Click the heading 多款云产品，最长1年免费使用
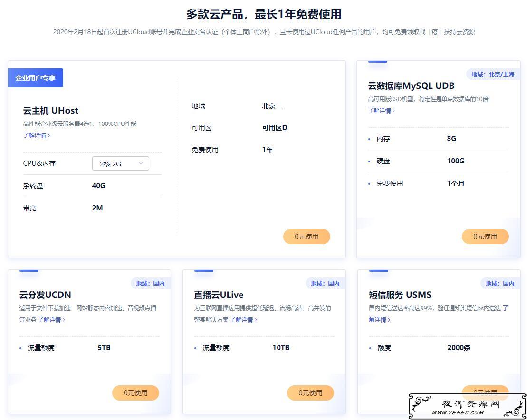The image size is (527, 420). point(264,14)
